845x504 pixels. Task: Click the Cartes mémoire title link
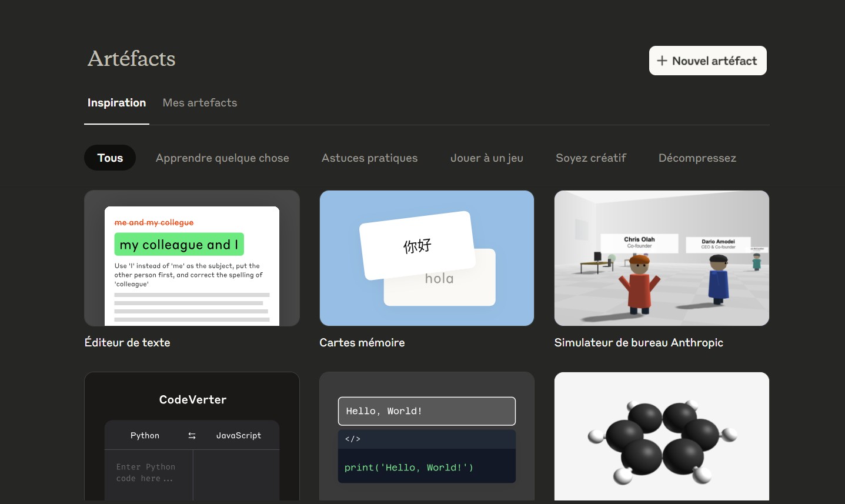[x=362, y=343]
